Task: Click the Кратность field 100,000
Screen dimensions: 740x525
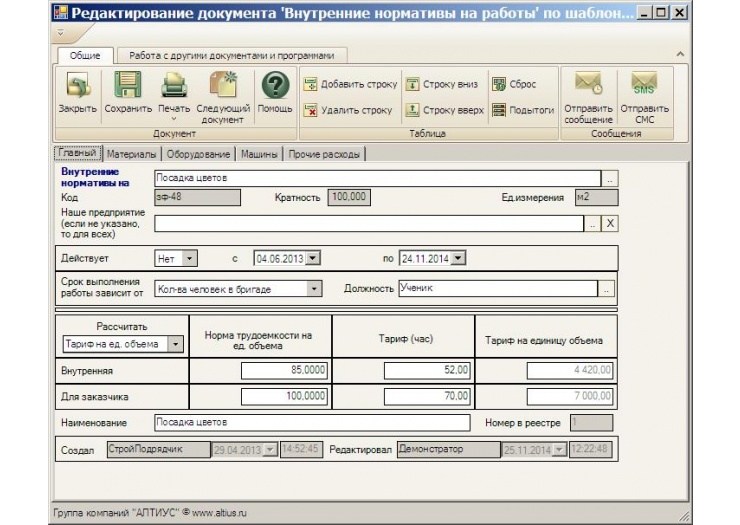Action: (349, 197)
